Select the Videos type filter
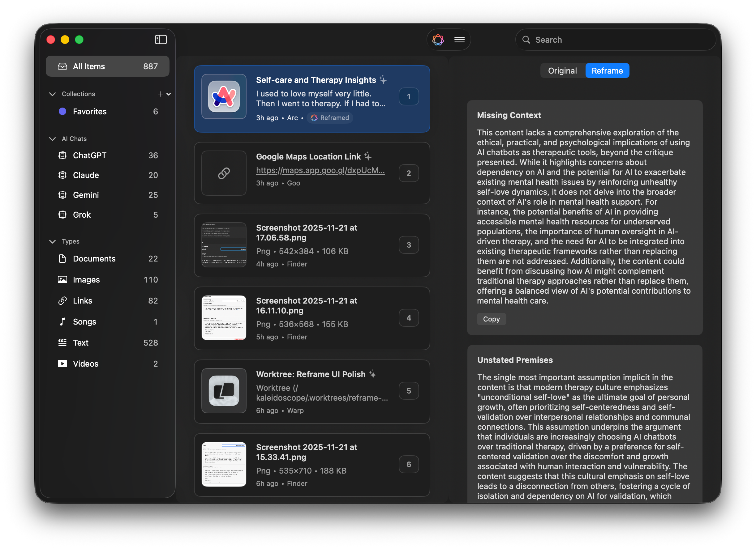Viewport: 756px width, 549px height. (x=85, y=364)
